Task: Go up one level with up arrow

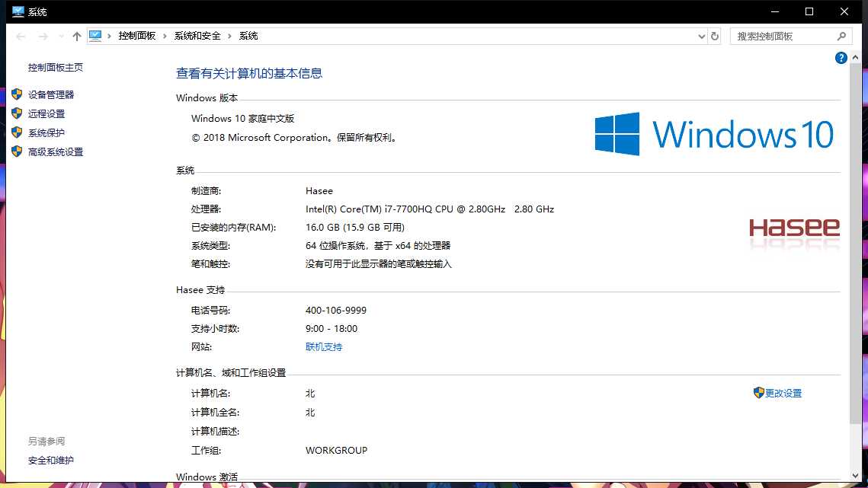Action: (76, 37)
